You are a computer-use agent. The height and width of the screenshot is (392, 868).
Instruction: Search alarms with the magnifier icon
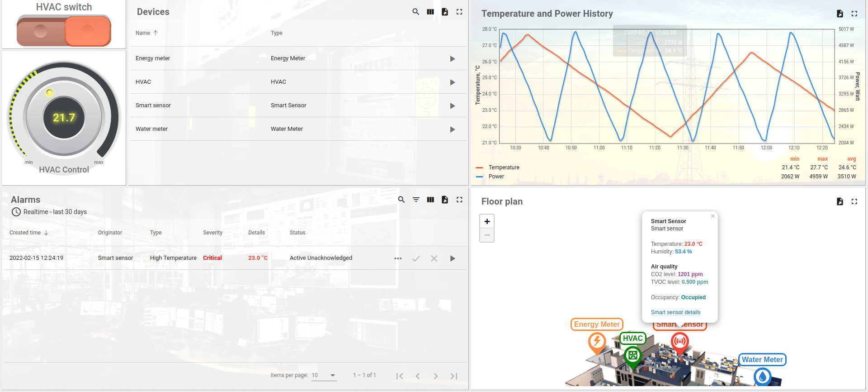401,200
